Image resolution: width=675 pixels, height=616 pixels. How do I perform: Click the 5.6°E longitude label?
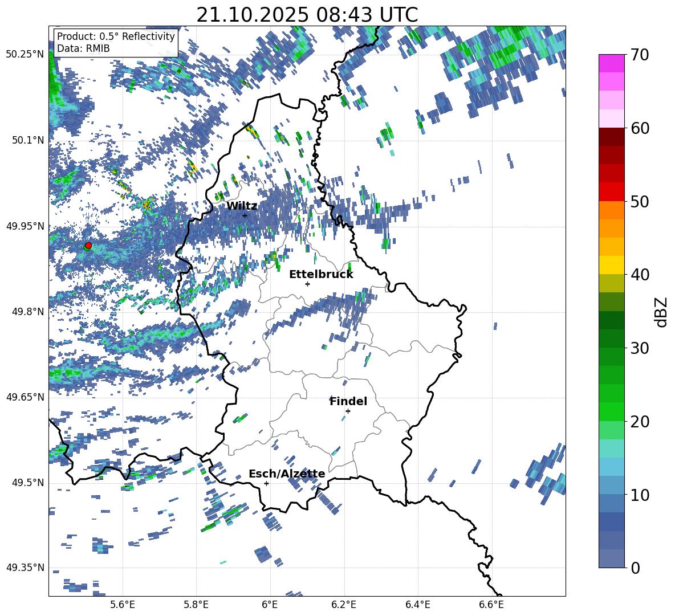(x=123, y=605)
